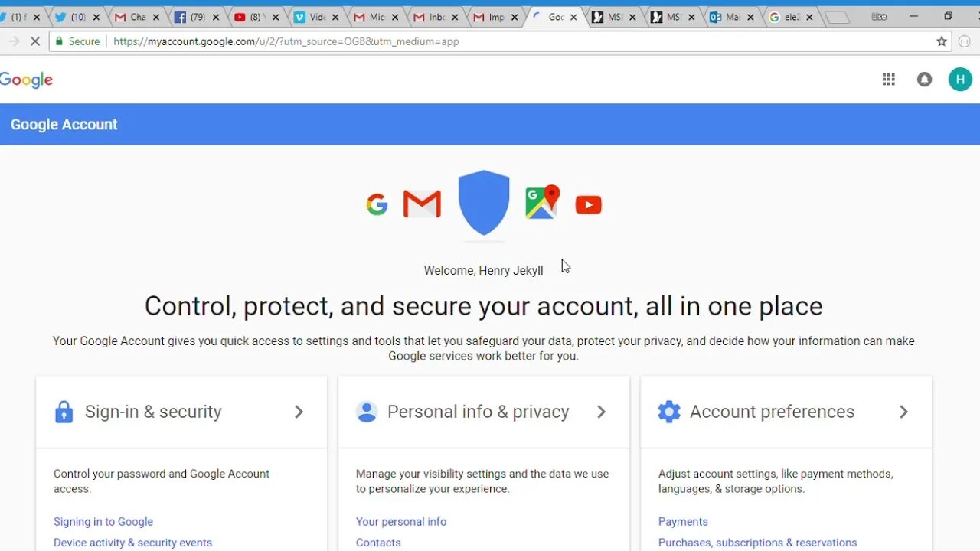This screenshot has width=980, height=551.
Task: Expand the Personal info & privacy chevron
Action: 601,412
